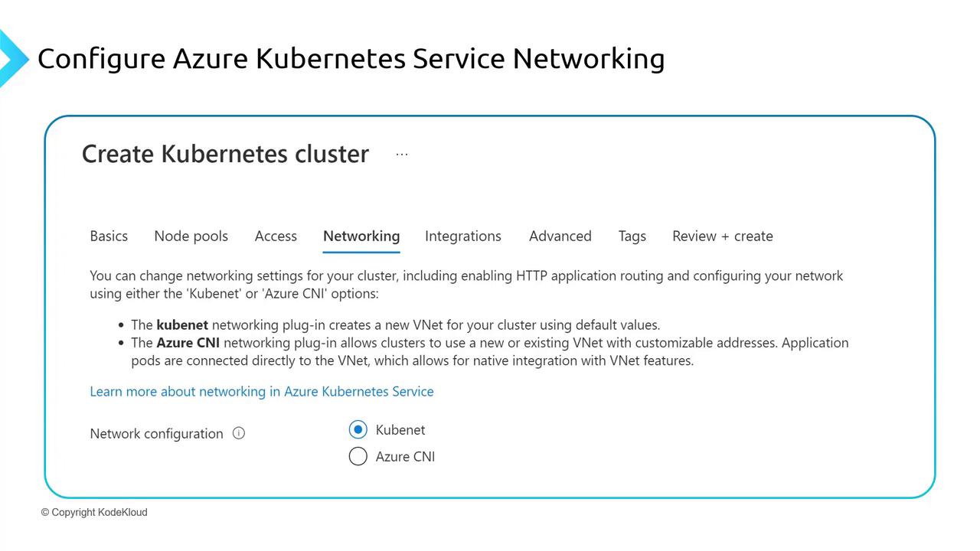This screenshot has height=551, width=980.
Task: Switch to the Integrations tab
Action: click(463, 236)
